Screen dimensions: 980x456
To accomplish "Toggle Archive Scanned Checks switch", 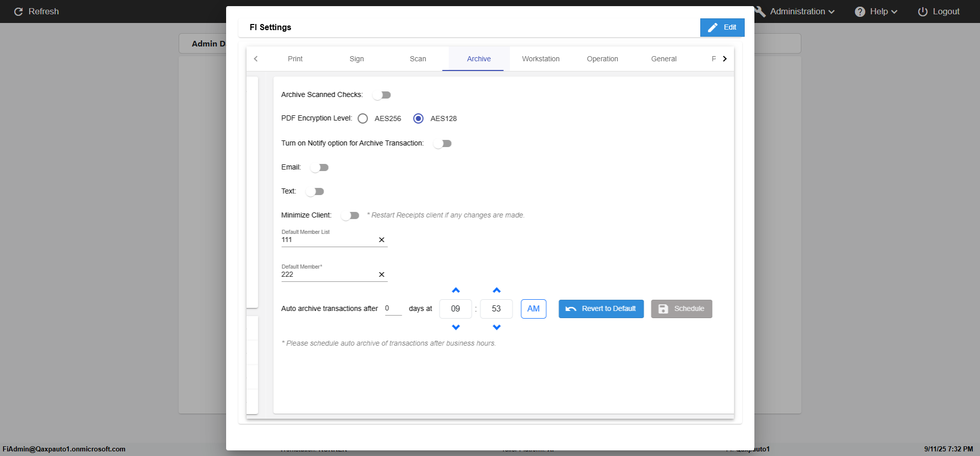I will [x=382, y=95].
